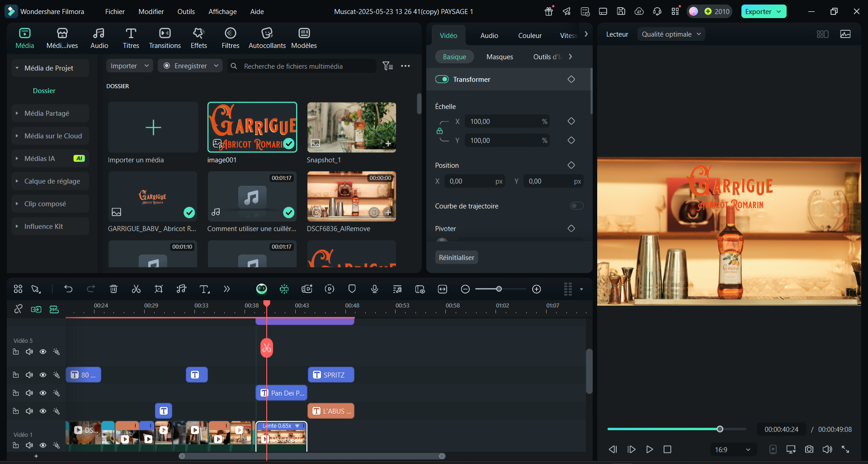868x464 pixels.
Task: Open the Outils menu
Action: 186,11
